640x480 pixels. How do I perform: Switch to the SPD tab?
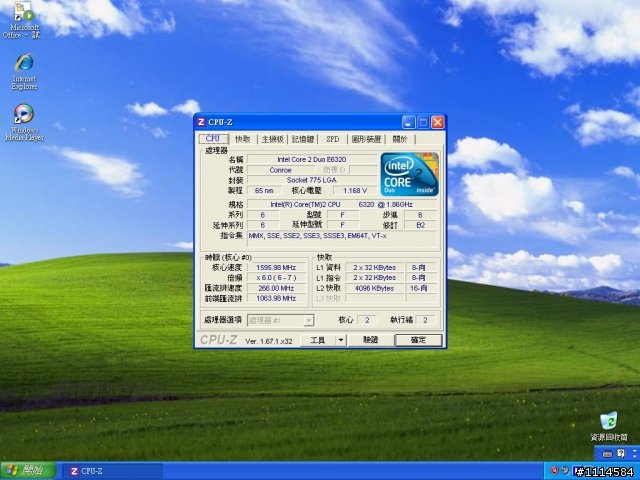pos(333,139)
